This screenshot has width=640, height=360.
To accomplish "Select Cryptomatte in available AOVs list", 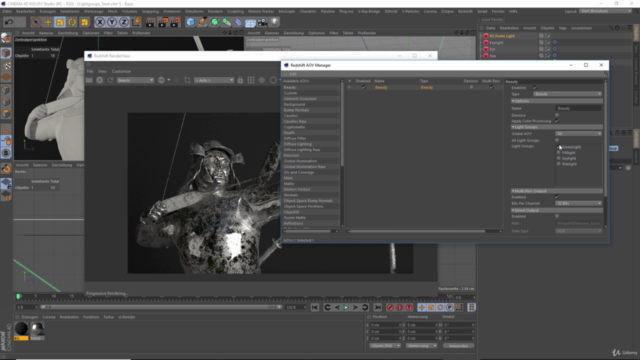I will coord(295,127).
